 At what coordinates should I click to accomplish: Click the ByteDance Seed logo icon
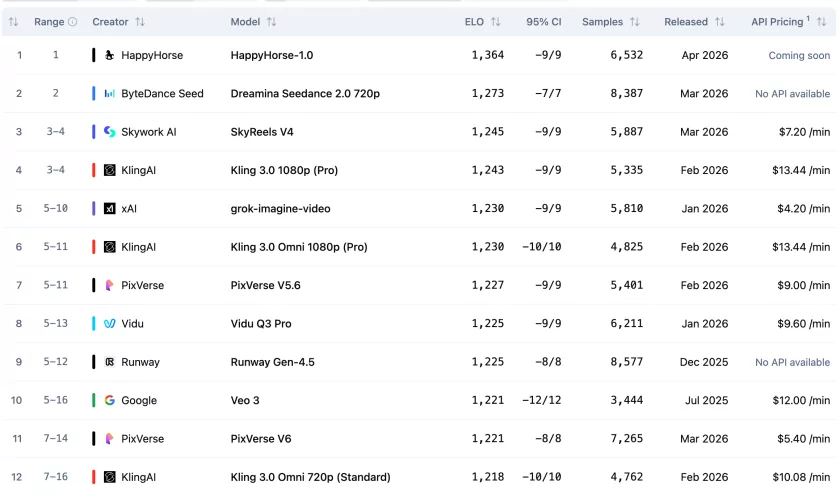(x=110, y=93)
